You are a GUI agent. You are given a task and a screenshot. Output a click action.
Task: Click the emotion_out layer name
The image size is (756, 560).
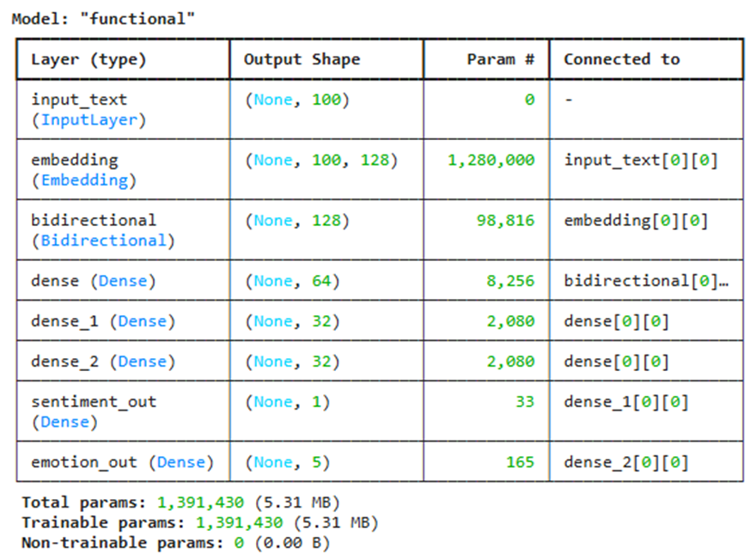click(83, 462)
